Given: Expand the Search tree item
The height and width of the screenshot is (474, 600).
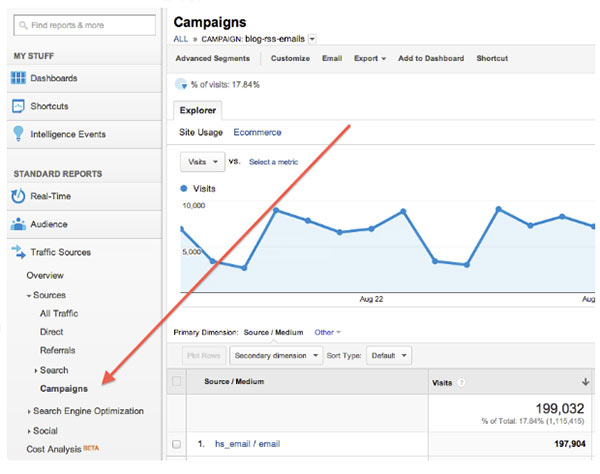Looking at the screenshot, I should click(36, 370).
